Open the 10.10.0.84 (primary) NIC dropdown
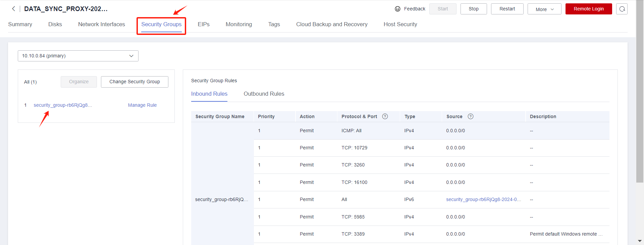This screenshot has width=644, height=245. [x=78, y=56]
